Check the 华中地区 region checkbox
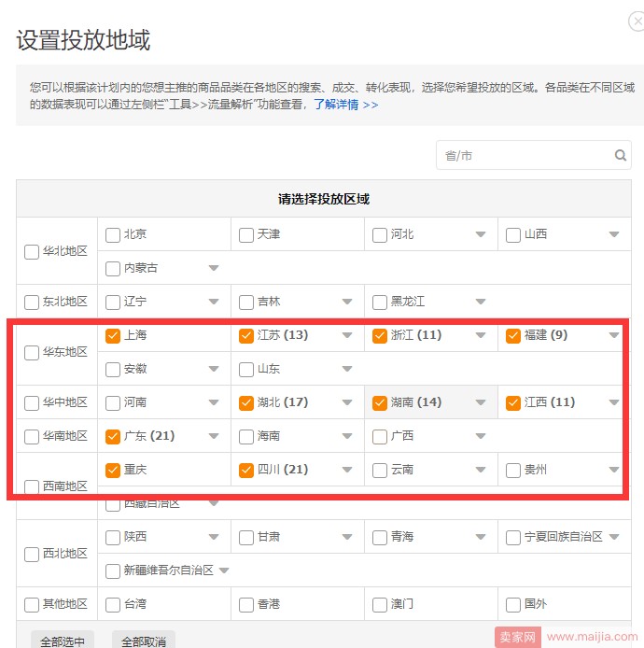The width and height of the screenshot is (644, 648). pyautogui.click(x=32, y=403)
